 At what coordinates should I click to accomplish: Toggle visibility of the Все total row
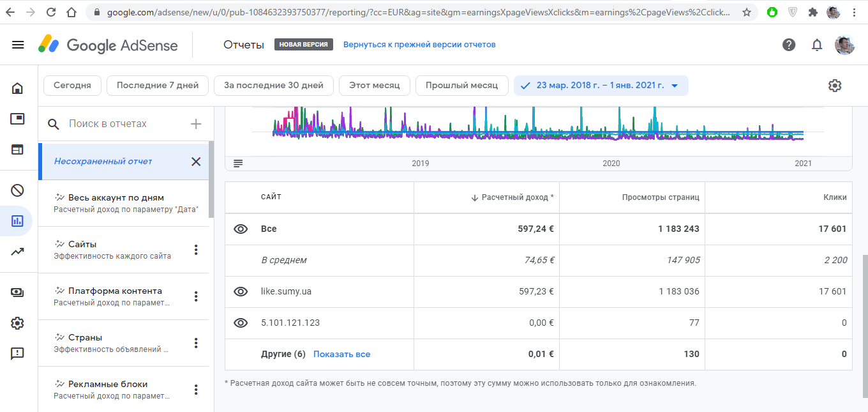(241, 229)
